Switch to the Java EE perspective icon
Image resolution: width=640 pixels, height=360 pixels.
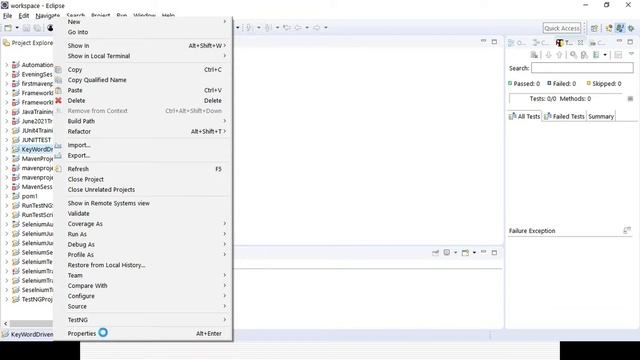point(609,28)
